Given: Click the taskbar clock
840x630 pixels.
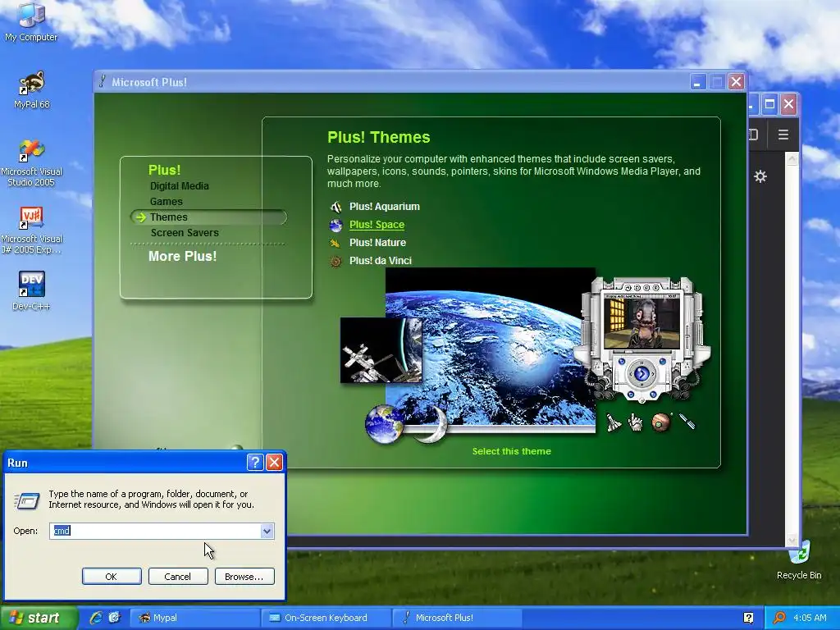Looking at the screenshot, I should 810,618.
